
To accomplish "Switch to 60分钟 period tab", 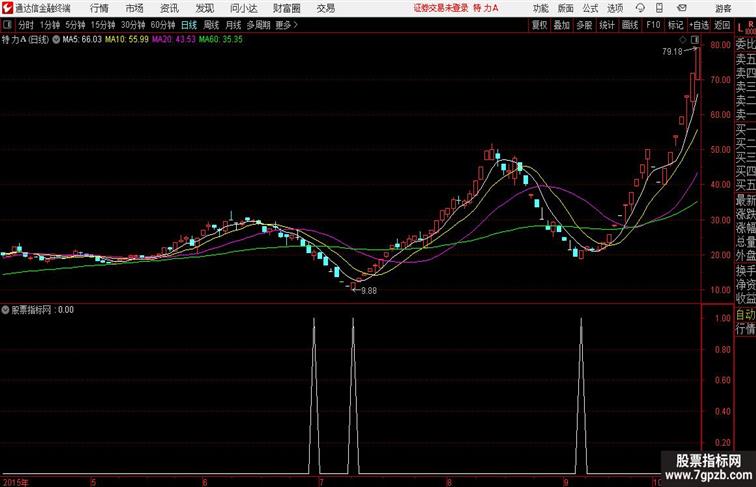I will pos(163,25).
